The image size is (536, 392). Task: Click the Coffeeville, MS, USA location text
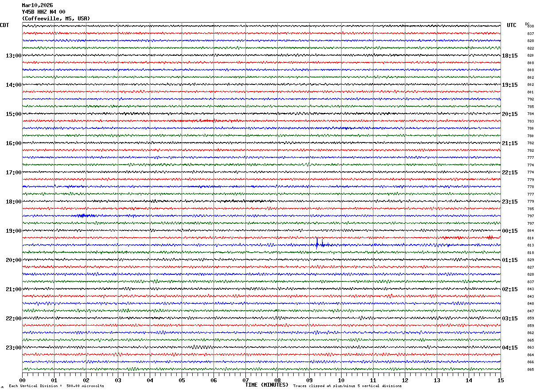tap(56, 19)
